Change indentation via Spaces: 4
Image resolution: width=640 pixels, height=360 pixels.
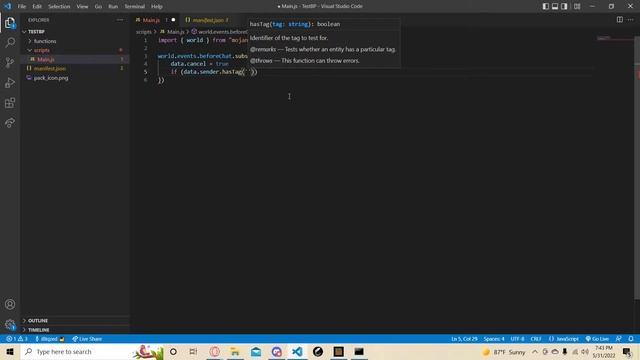click(x=494, y=339)
